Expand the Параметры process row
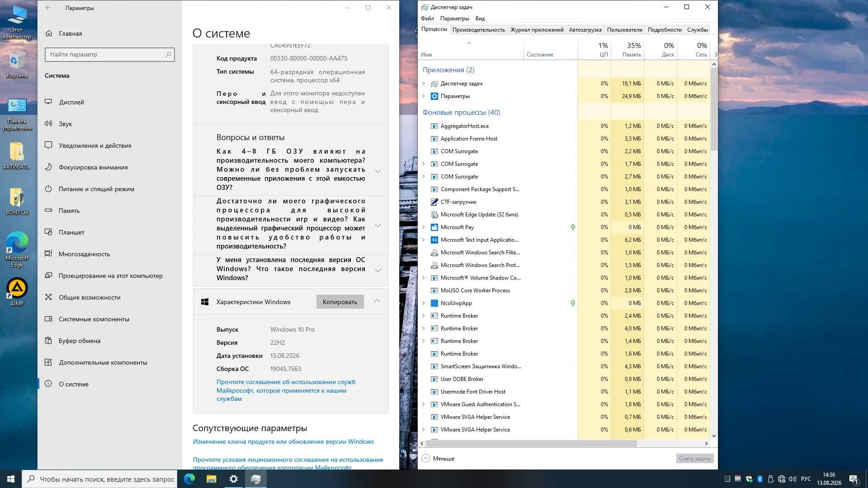Image resolution: width=868 pixels, height=488 pixels. pos(424,96)
